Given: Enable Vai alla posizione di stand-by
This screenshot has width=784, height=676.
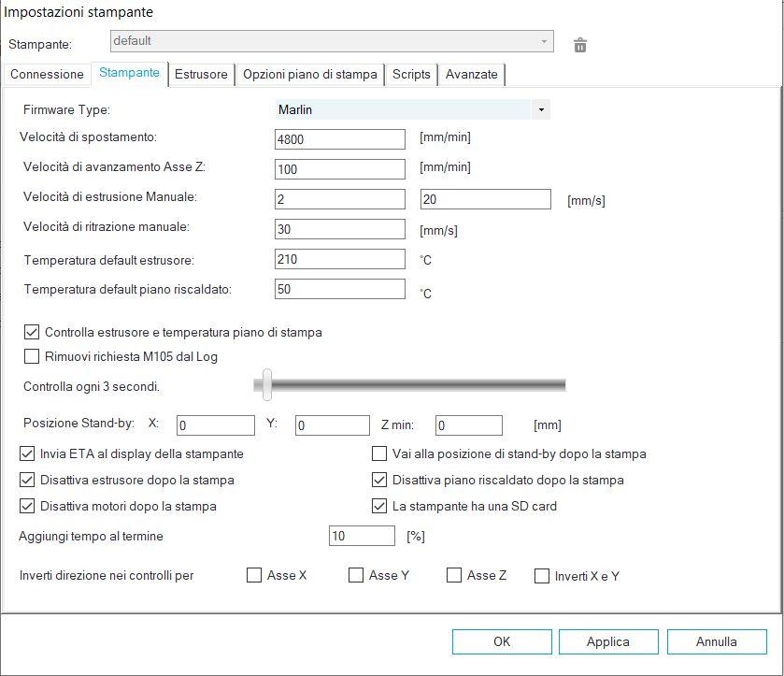Looking at the screenshot, I should pos(379,454).
